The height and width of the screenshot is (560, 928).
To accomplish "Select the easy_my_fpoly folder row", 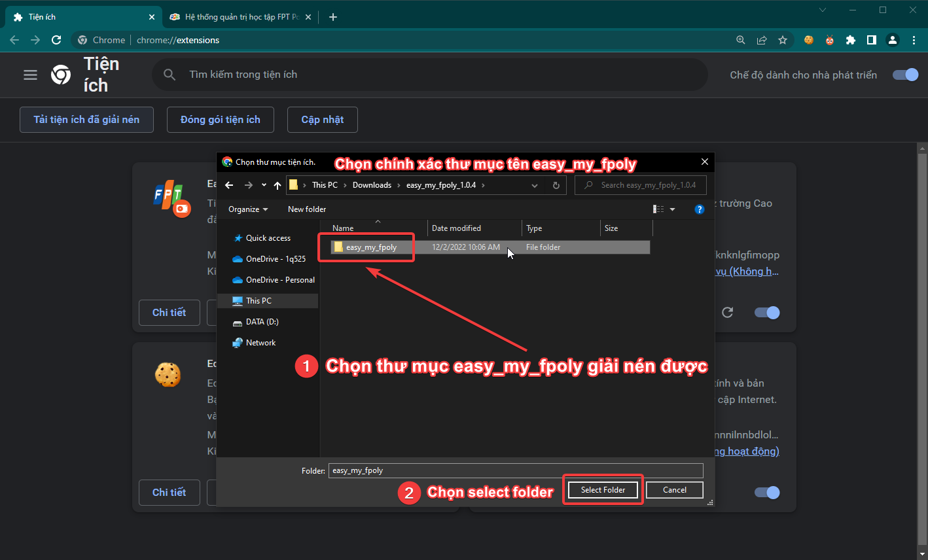I will pyautogui.click(x=490, y=247).
